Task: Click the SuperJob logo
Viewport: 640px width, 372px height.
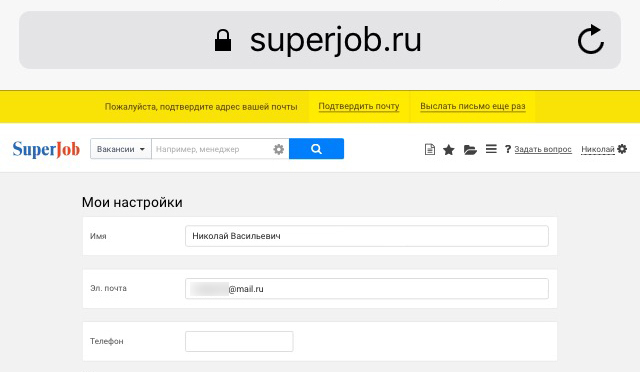Action: (x=46, y=149)
